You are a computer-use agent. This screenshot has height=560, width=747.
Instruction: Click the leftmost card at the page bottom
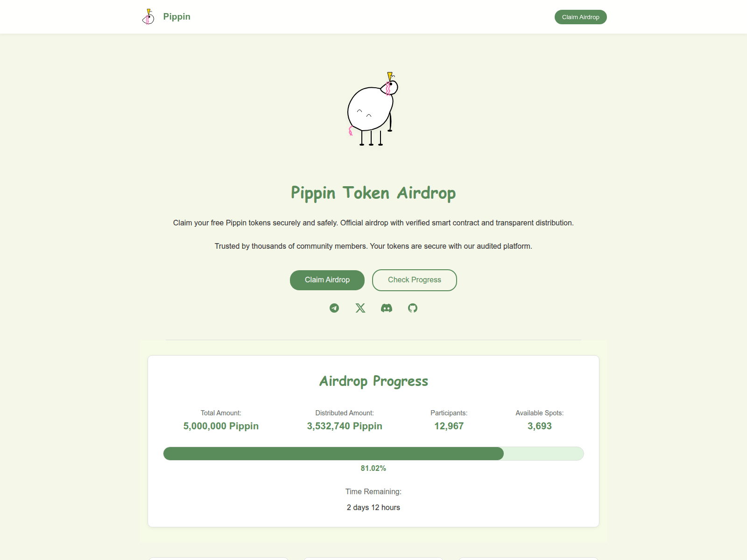click(x=218, y=559)
